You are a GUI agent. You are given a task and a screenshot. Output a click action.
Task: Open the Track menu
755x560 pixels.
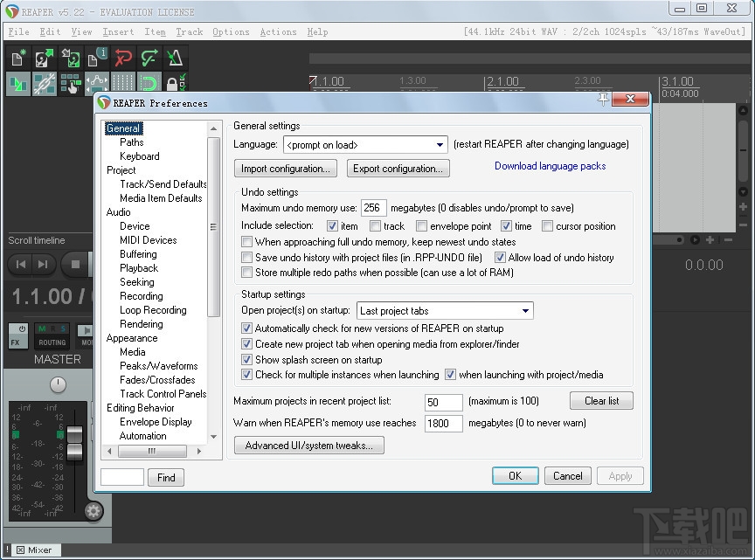click(190, 31)
